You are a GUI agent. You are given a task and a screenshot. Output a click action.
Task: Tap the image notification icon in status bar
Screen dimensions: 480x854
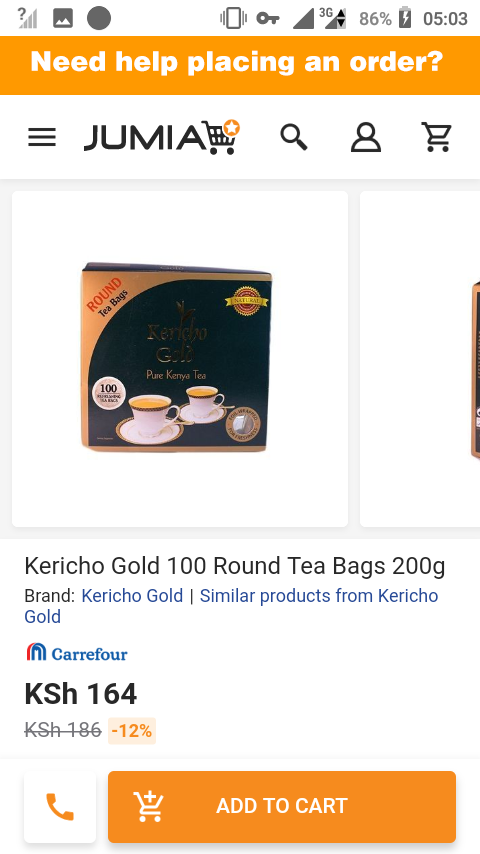pos(63,19)
